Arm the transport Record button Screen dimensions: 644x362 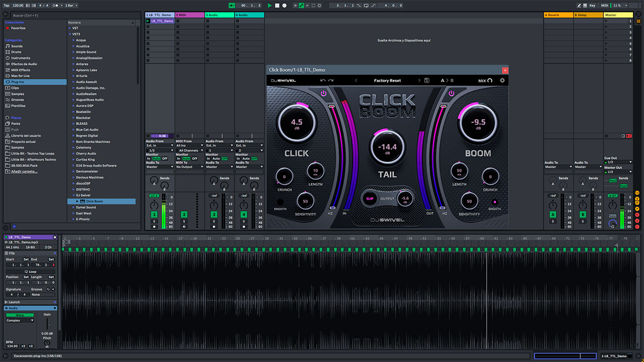[x=284, y=5]
